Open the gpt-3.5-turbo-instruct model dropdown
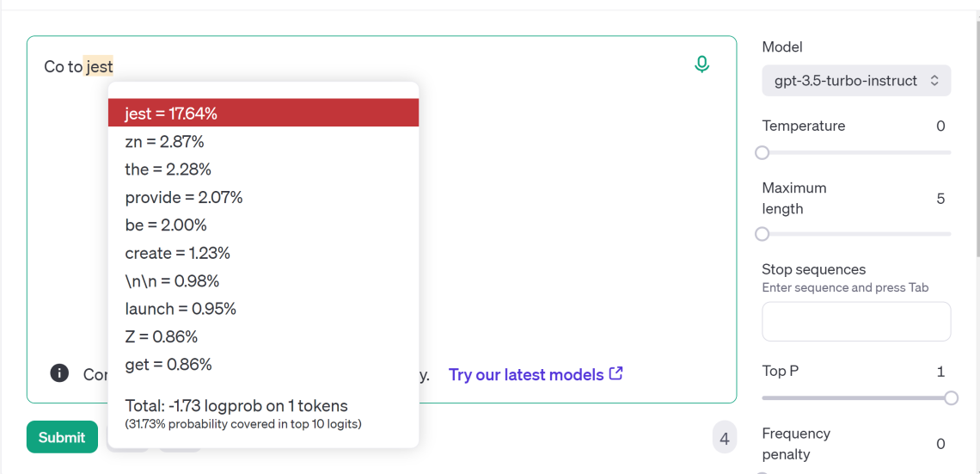The image size is (980, 474). tap(855, 81)
